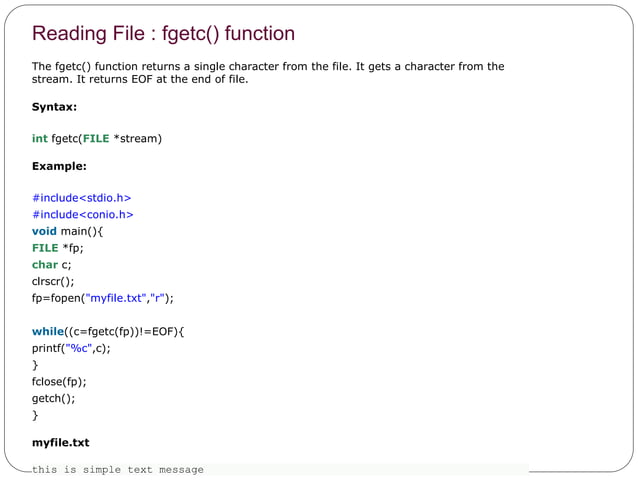Click the "int fgetc(FILE *stream)" syntax line

point(96,138)
